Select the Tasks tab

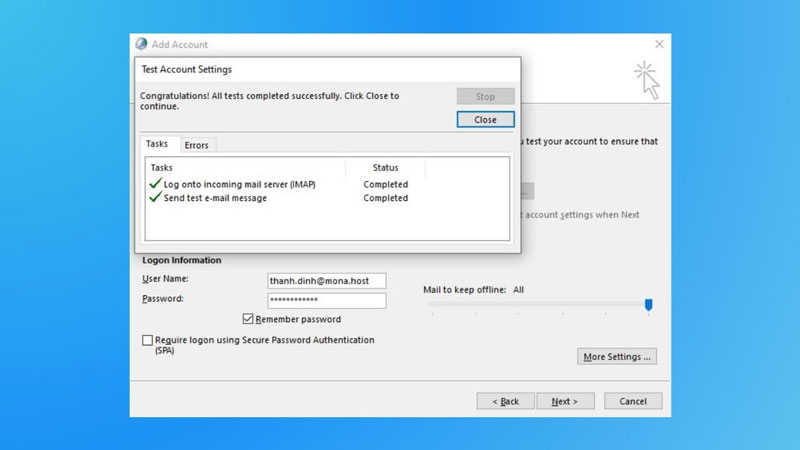click(x=157, y=144)
